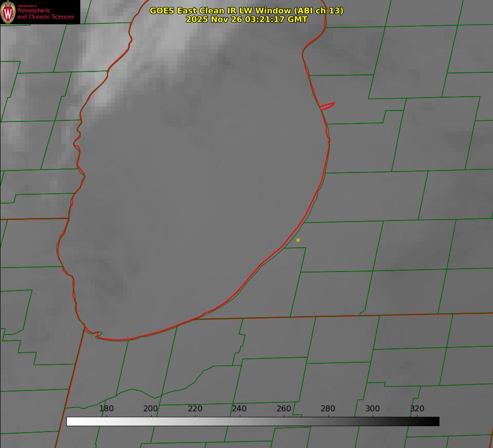Screen dimensions: 493x448
Task: Click the middle gray section of colorbar
Action: click(x=253, y=421)
